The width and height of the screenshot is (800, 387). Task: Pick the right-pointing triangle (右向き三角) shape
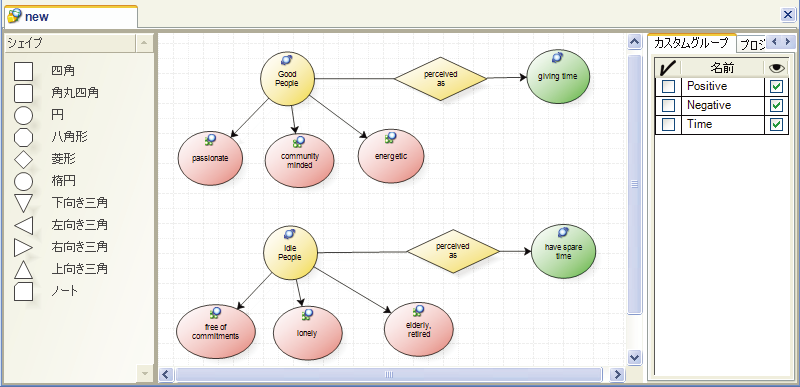click(23, 247)
